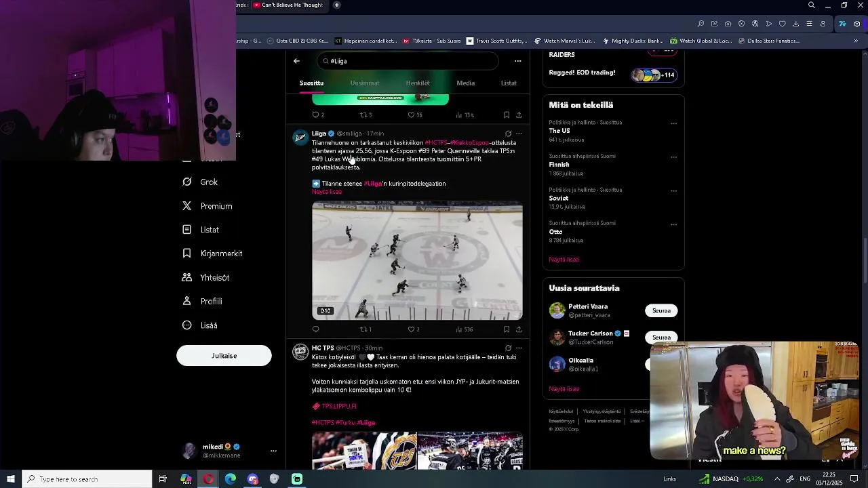This screenshot has height=488, width=868.
Task: Open search options three-dot menu
Action: tap(517, 61)
